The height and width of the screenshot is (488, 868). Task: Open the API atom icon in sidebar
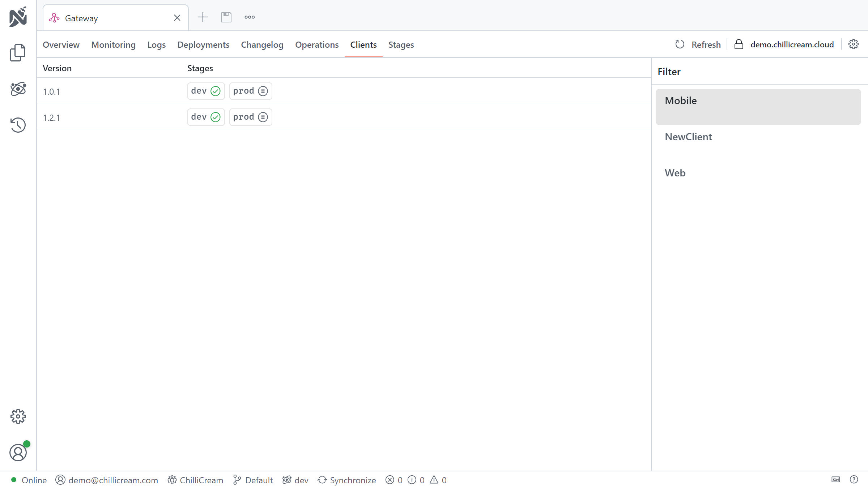point(18,89)
